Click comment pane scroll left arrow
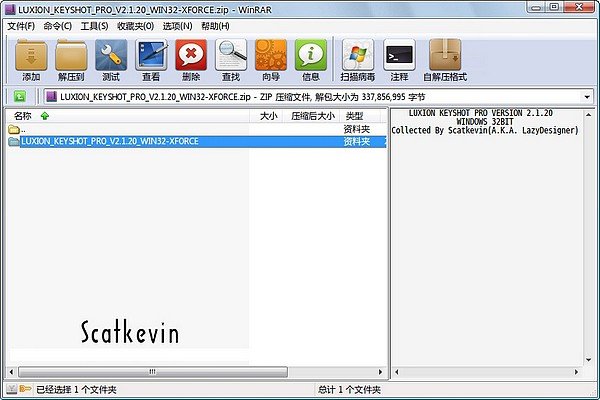The height and width of the screenshot is (400, 600). tap(397, 372)
